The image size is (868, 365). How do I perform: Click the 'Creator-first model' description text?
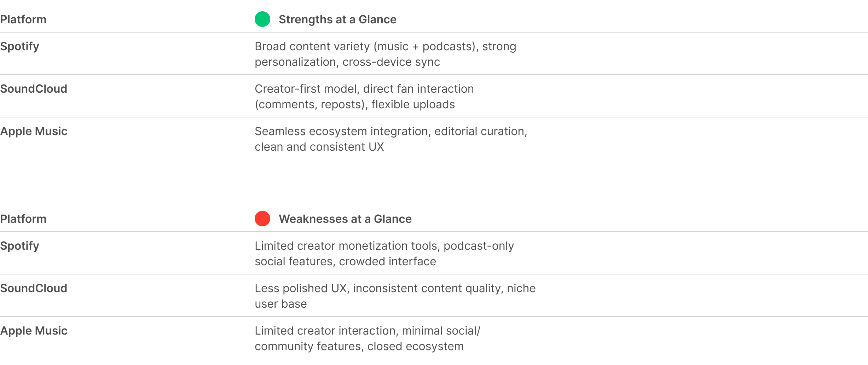click(x=364, y=89)
